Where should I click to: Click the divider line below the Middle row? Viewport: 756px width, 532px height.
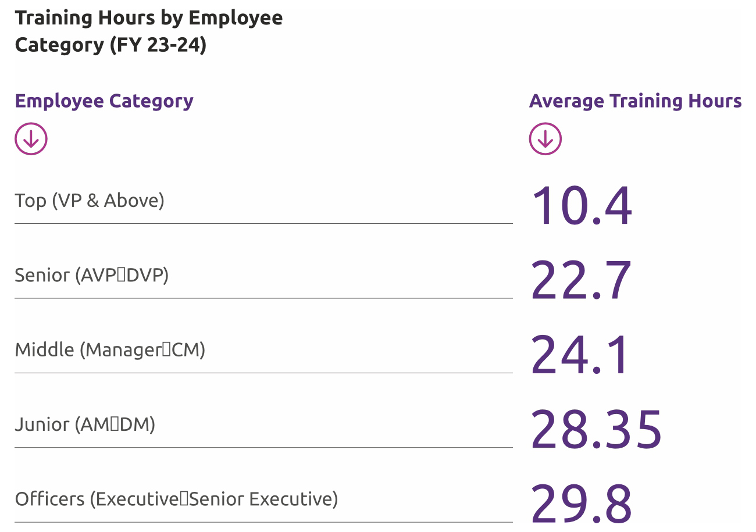(x=263, y=373)
